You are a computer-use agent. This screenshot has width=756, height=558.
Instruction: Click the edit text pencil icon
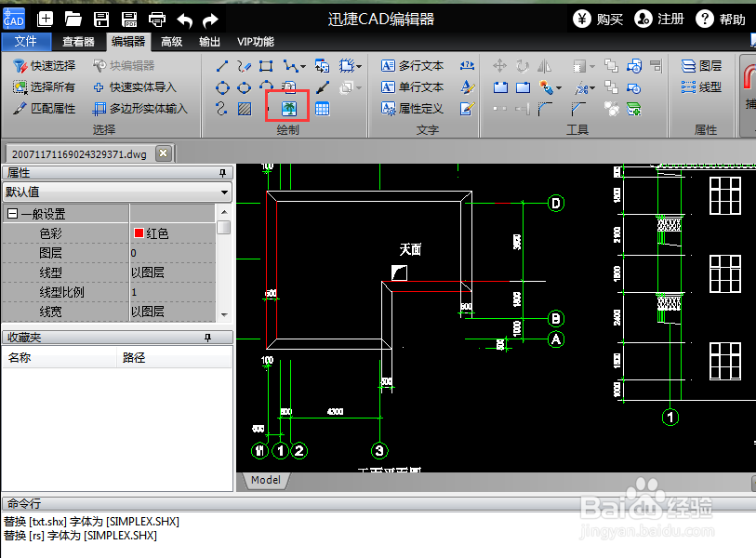tap(467, 109)
